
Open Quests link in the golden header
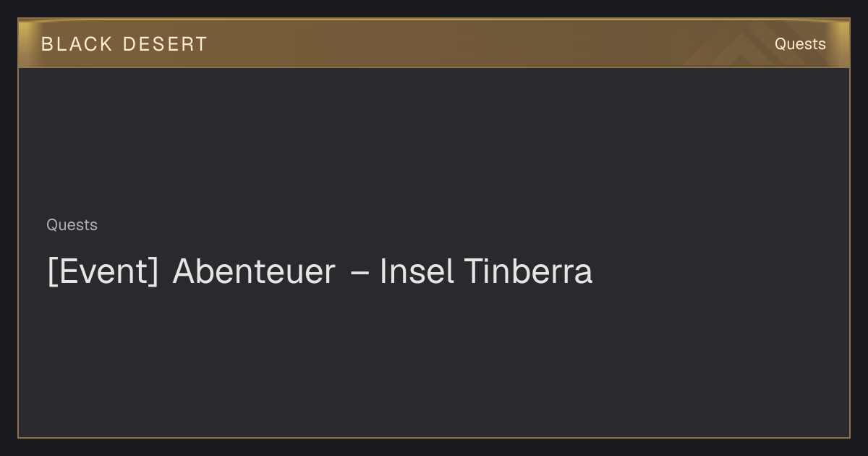coord(800,44)
